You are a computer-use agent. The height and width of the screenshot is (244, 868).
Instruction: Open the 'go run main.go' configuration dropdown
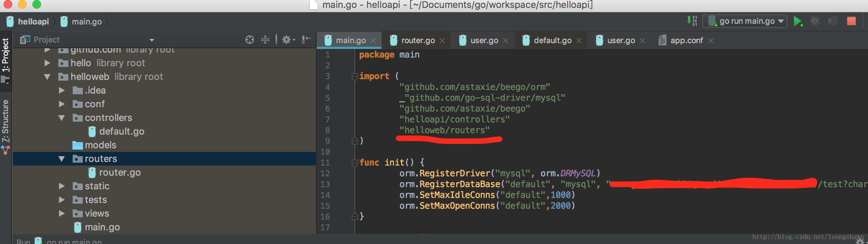(745, 21)
